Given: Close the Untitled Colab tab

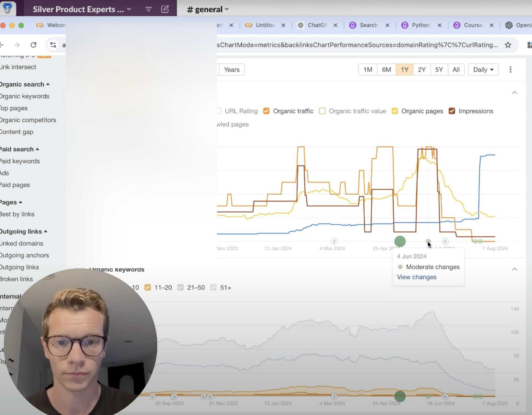Looking at the screenshot, I should tap(283, 25).
